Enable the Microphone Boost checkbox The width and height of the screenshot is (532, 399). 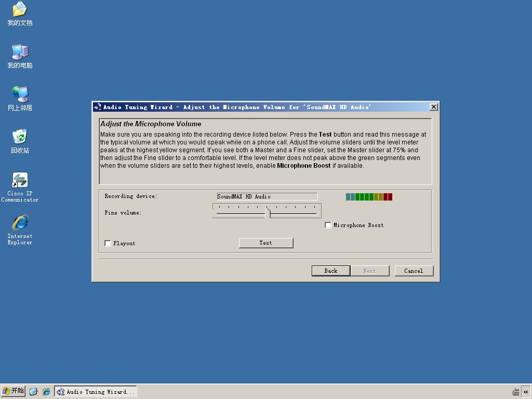[x=328, y=225]
